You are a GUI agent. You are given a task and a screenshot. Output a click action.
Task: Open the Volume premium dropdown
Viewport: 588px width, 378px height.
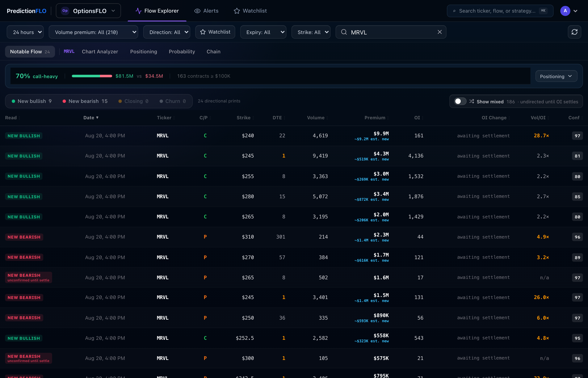93,32
